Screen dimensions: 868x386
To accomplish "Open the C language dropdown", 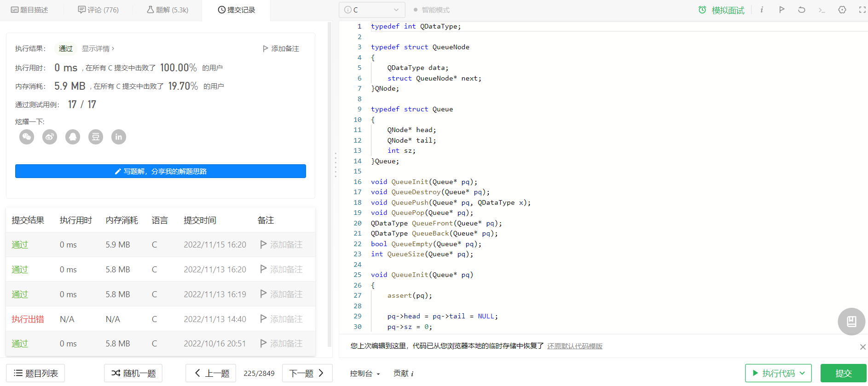I will point(372,10).
